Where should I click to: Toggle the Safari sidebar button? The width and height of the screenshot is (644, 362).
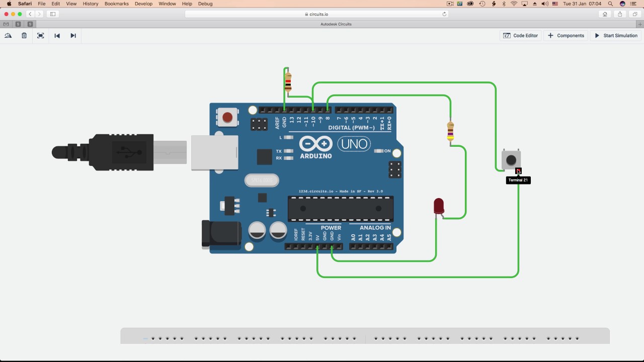(x=53, y=14)
